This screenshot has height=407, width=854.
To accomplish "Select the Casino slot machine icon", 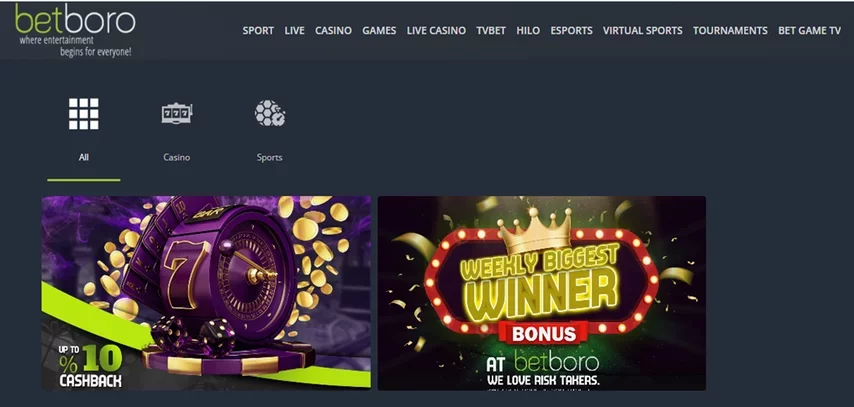I will click(177, 114).
